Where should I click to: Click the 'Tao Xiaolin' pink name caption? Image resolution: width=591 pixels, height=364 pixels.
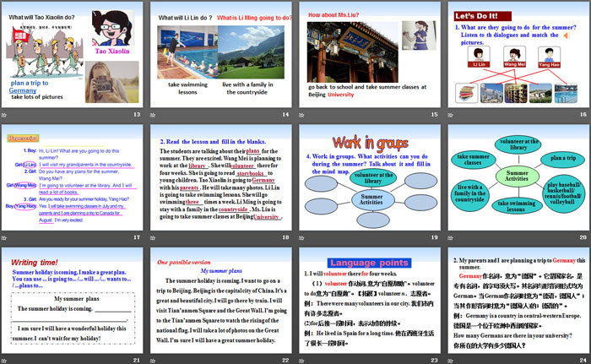click(x=112, y=51)
